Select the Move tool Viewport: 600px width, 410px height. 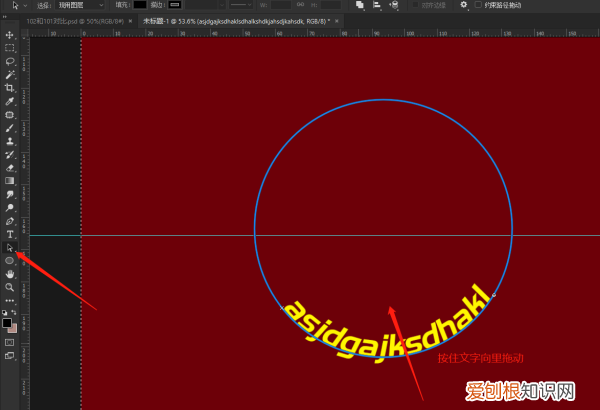tap(10, 35)
